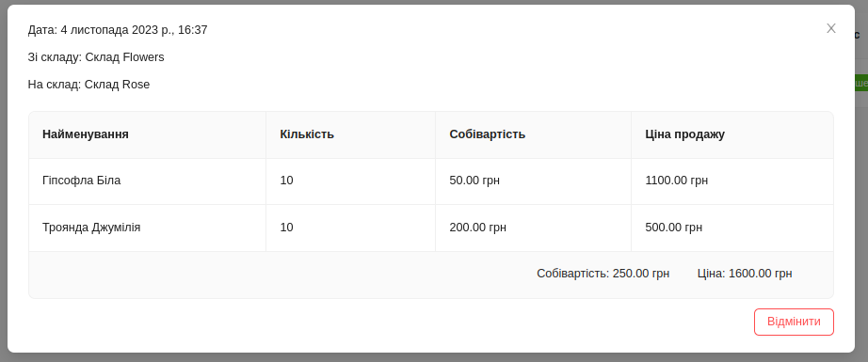Select the Троянда Джумілія row name
Viewport: 868px width, 362px height.
[x=91, y=228]
